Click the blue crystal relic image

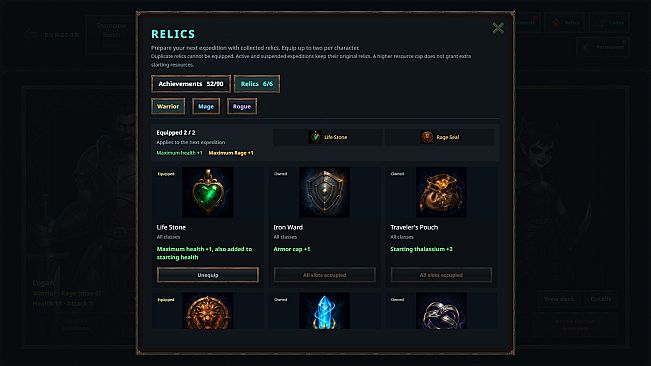tap(324, 311)
